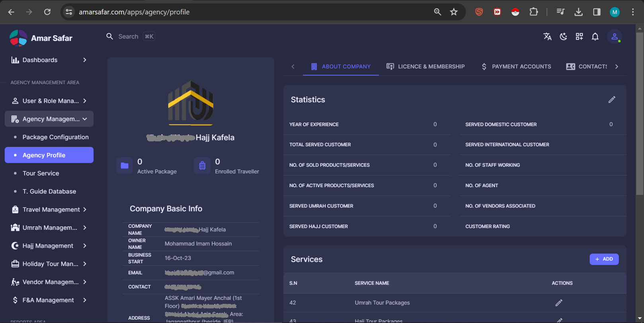Open browser downloads icon
644x323 pixels.
[x=578, y=12]
